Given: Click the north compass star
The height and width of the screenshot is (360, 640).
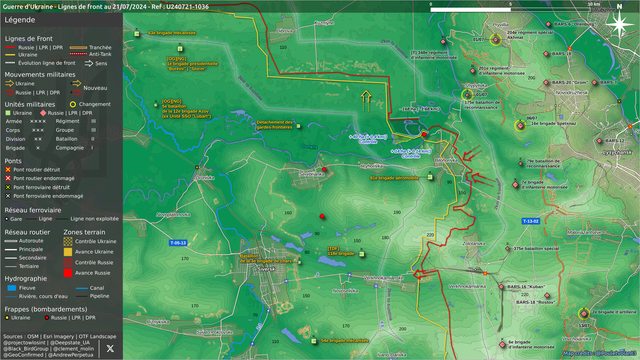Looking at the screenshot, I should pos(620,24).
